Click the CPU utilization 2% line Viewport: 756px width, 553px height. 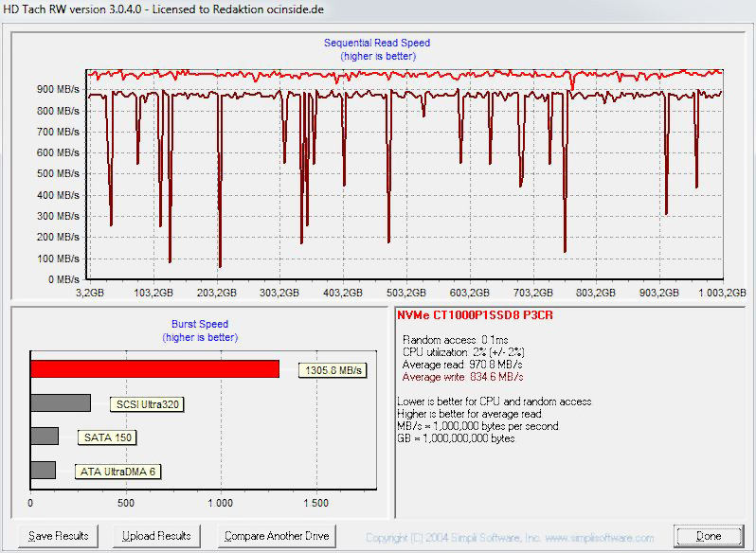tap(463, 352)
